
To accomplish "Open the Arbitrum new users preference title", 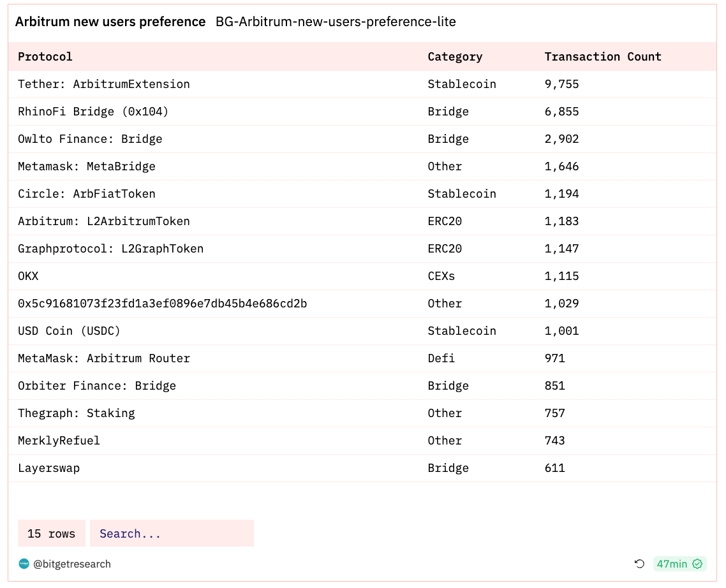I will tap(110, 22).
